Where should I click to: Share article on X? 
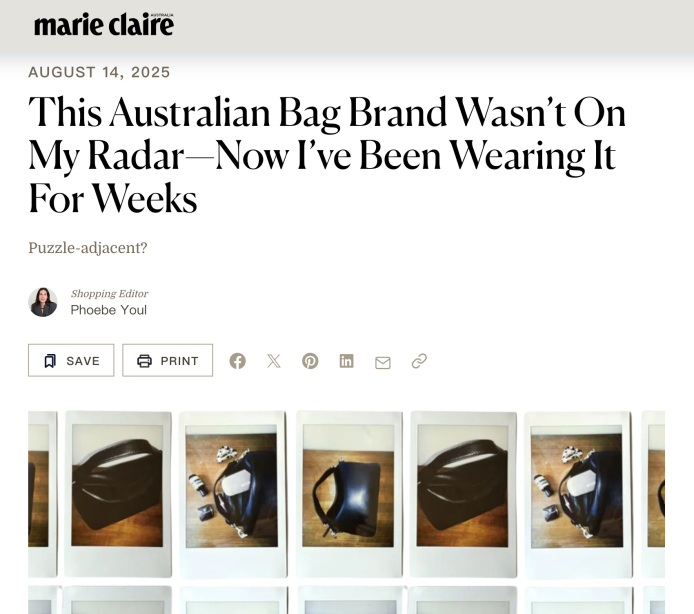[x=274, y=361]
